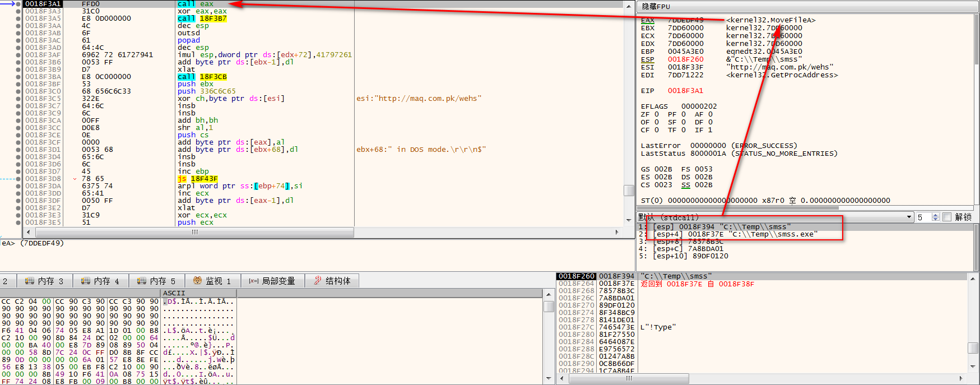980x385 pixels.
Task: Switch to the 内存 5 dump tab
Action: (x=156, y=281)
